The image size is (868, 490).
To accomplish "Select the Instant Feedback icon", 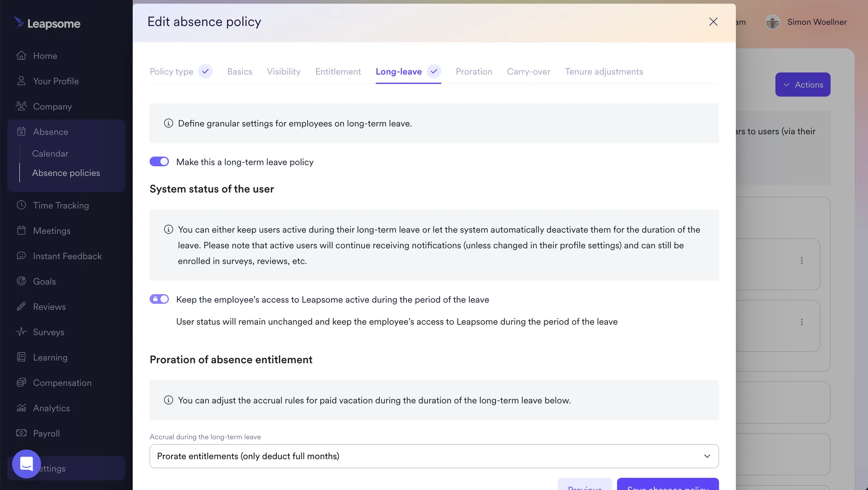I will tap(21, 256).
